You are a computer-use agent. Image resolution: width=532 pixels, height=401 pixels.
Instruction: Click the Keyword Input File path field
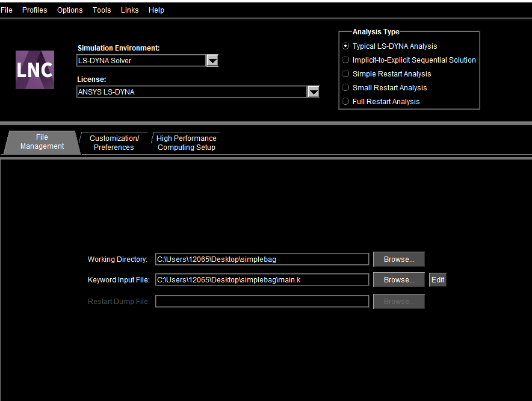pos(262,280)
